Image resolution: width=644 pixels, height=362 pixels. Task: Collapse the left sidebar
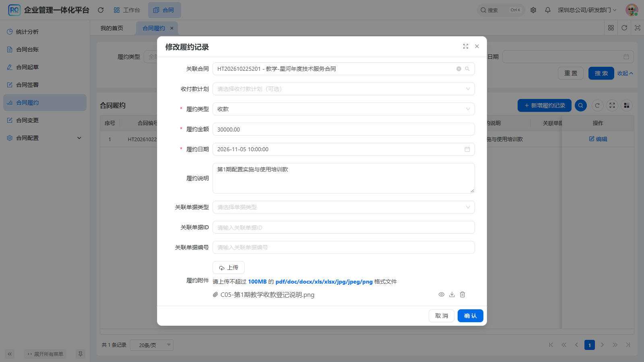click(10, 354)
